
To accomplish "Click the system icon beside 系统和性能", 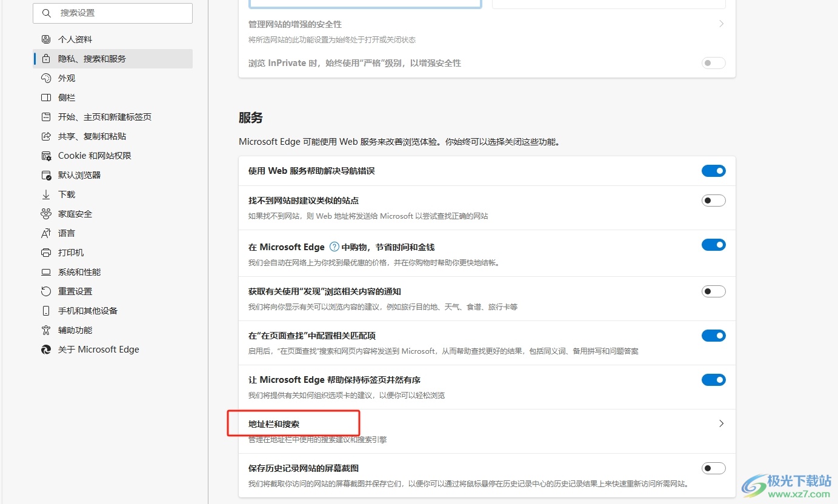I will [46, 272].
